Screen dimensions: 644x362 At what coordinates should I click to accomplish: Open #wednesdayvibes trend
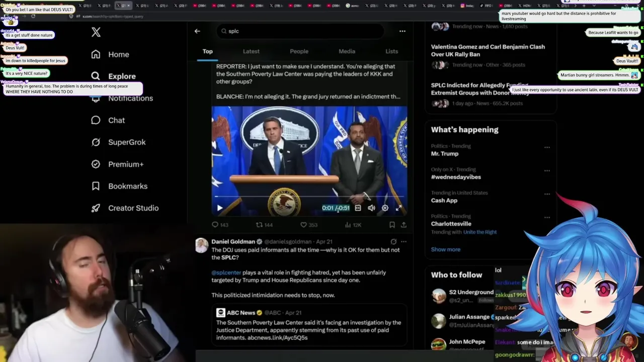tap(456, 177)
